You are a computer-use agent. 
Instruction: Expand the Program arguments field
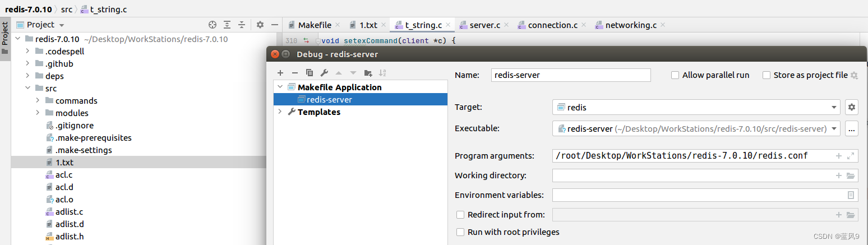851,155
